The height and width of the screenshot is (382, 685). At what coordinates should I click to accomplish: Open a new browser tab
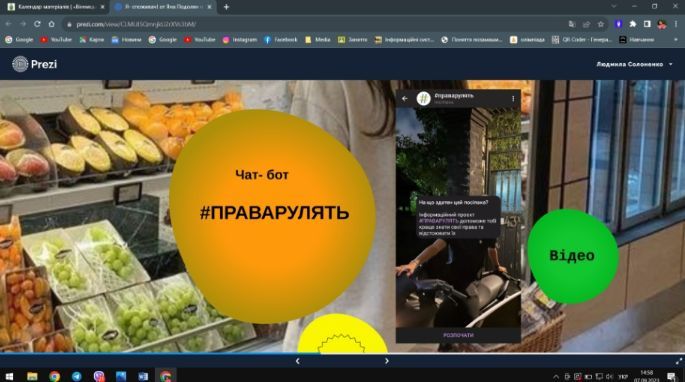226,7
